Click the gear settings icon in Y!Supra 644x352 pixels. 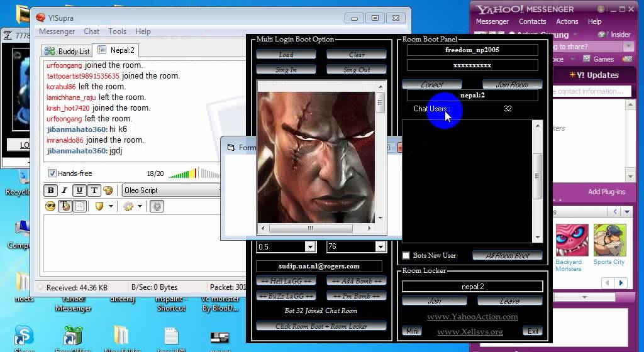pos(128,206)
